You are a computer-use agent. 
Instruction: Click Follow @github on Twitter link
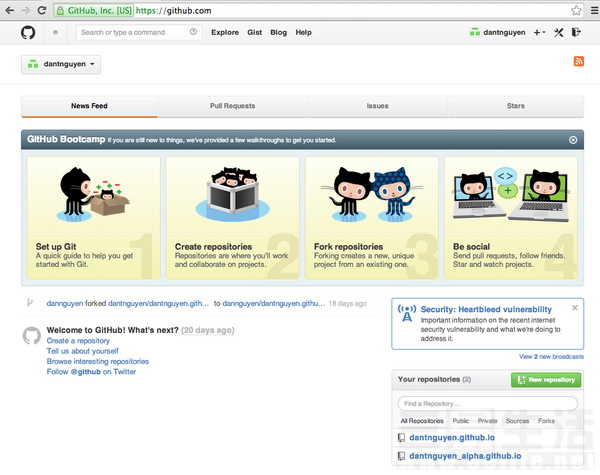click(x=91, y=372)
